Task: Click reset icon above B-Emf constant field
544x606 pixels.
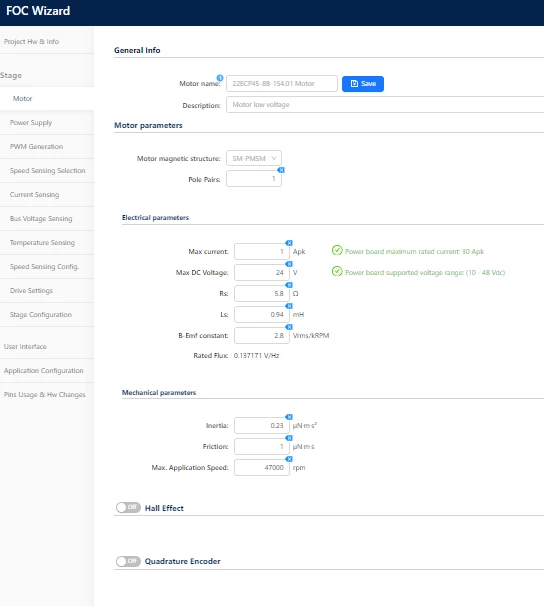Action: tap(289, 327)
